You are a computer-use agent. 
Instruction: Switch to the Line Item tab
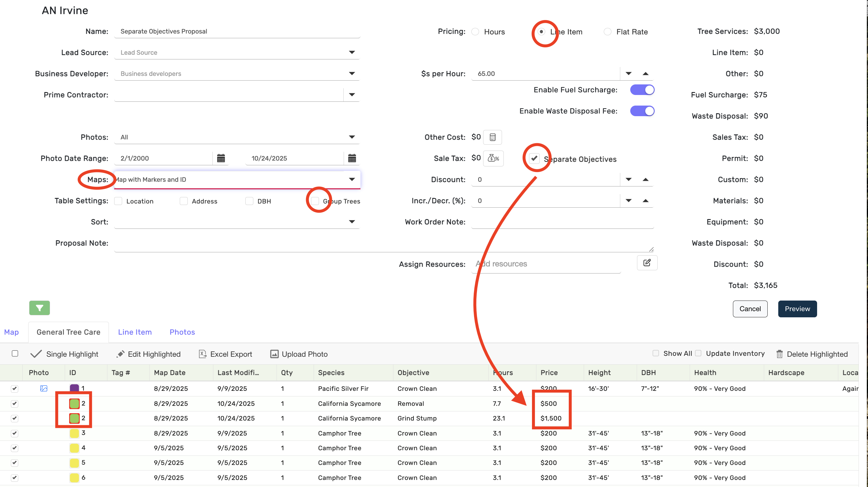click(135, 332)
